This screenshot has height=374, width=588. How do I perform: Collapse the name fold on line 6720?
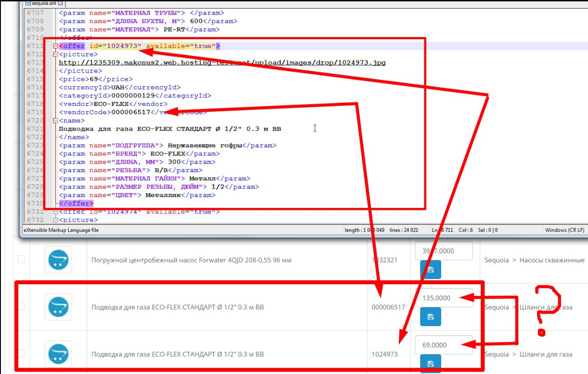(55, 121)
